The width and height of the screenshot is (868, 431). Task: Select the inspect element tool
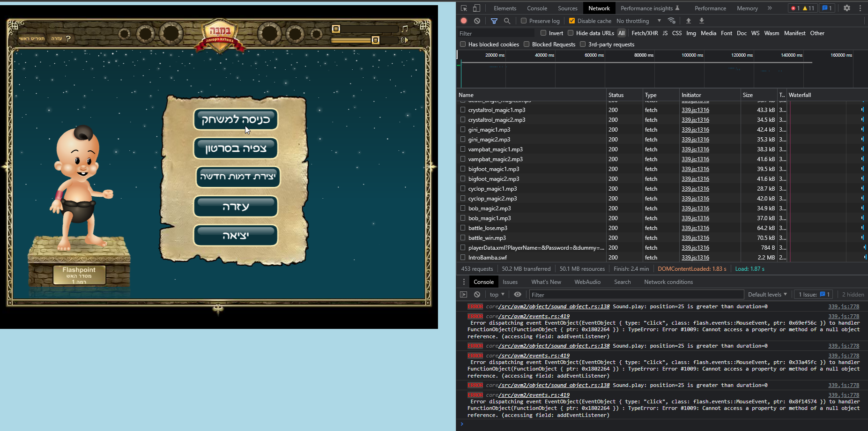click(463, 8)
